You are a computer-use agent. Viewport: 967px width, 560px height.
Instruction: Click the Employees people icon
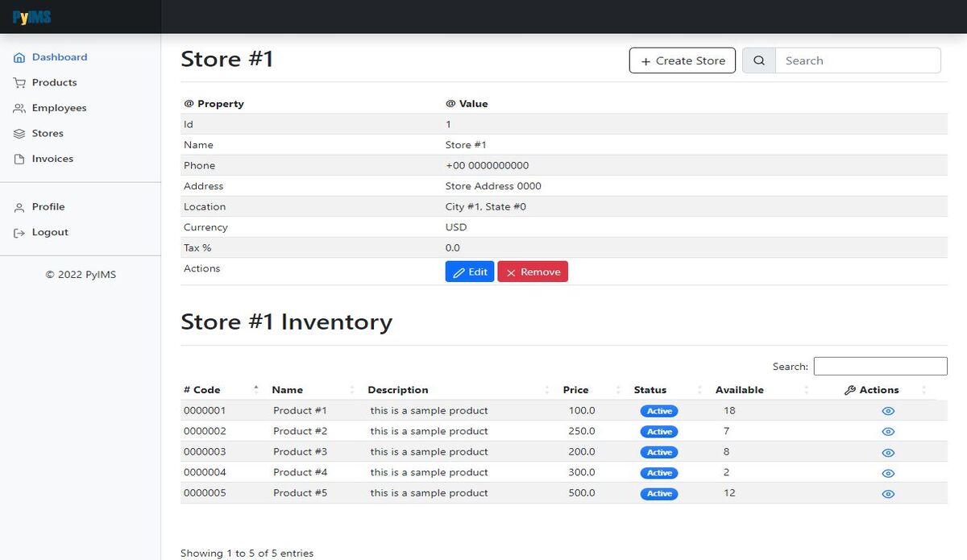[x=19, y=108]
